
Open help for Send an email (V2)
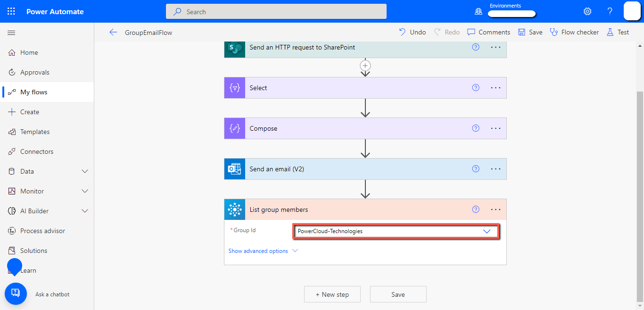476,169
